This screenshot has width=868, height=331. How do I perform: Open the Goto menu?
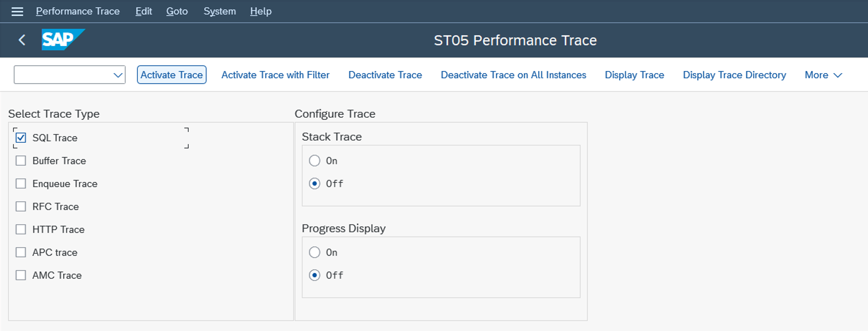click(x=177, y=11)
